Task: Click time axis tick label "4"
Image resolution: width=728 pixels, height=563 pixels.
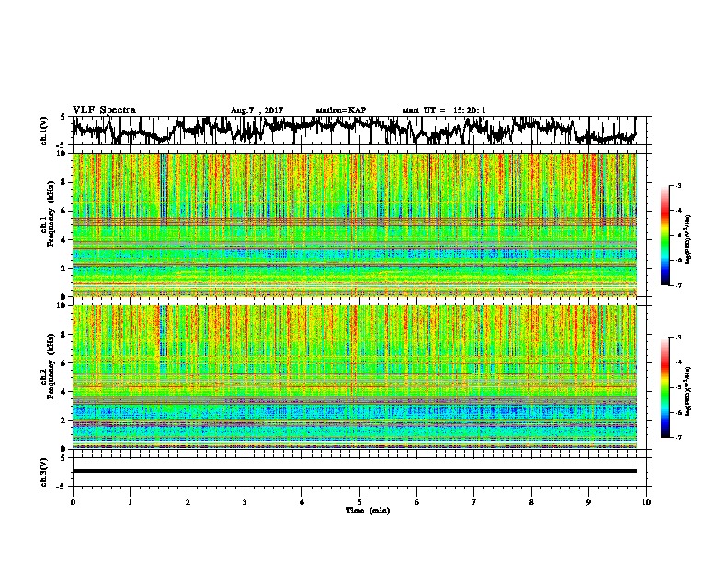Action: pos(302,502)
